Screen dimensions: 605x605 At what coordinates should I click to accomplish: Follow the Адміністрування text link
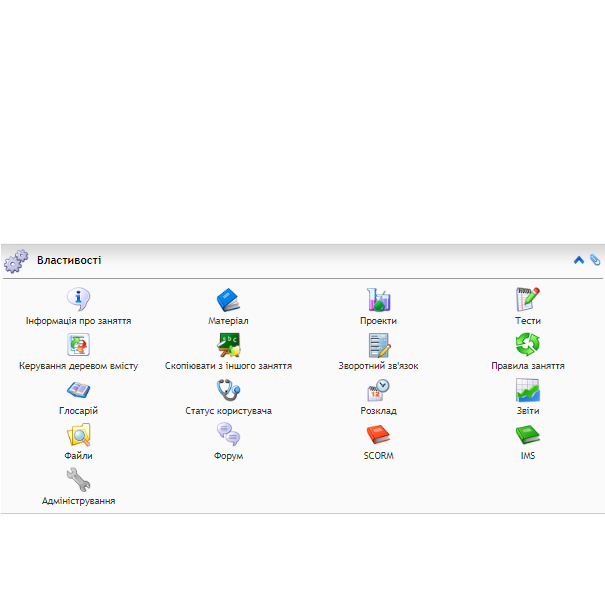click(x=78, y=501)
